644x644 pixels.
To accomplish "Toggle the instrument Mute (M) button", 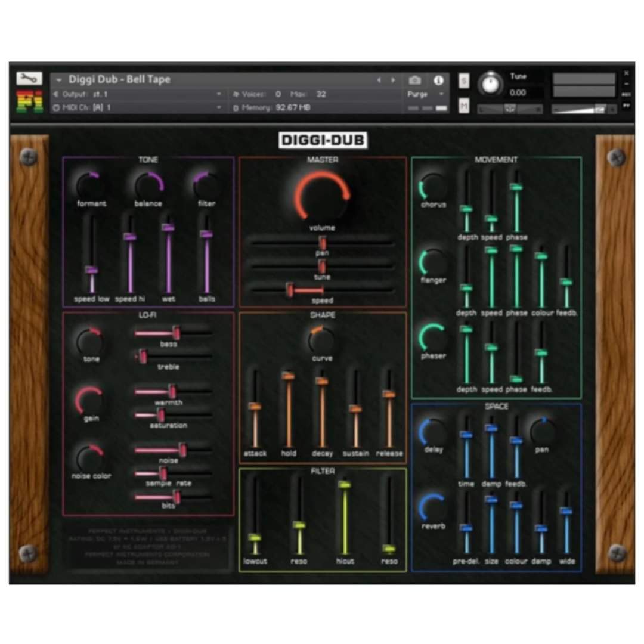I will click(465, 104).
